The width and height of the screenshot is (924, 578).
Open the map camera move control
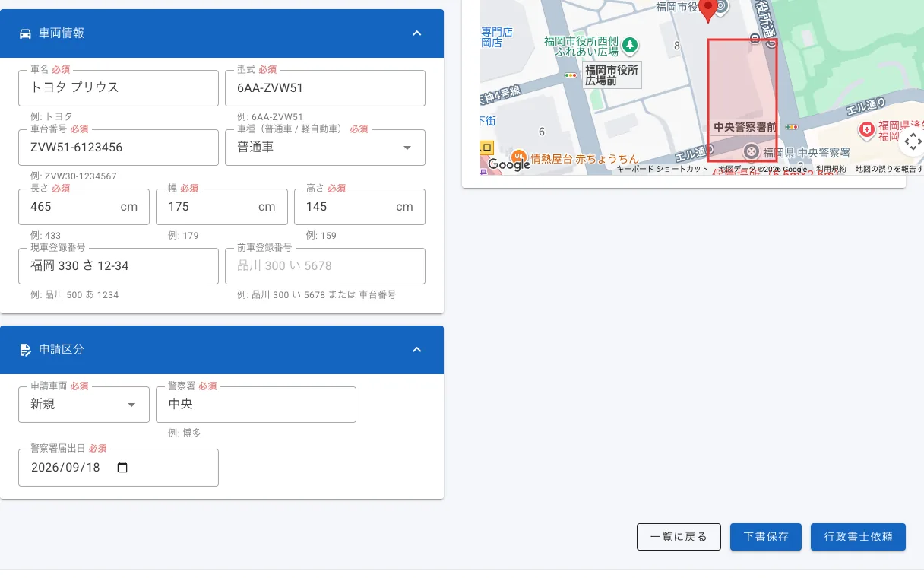pyautogui.click(x=913, y=141)
